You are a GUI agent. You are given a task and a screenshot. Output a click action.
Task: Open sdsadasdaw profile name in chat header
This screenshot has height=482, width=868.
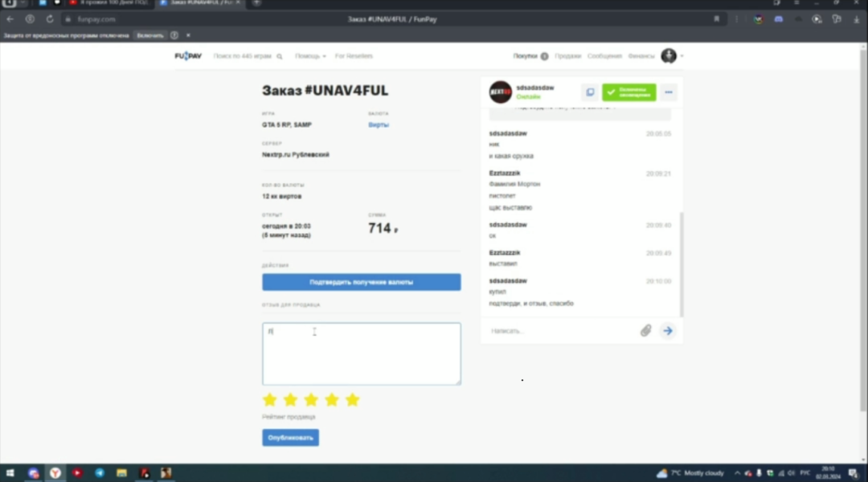(x=534, y=88)
